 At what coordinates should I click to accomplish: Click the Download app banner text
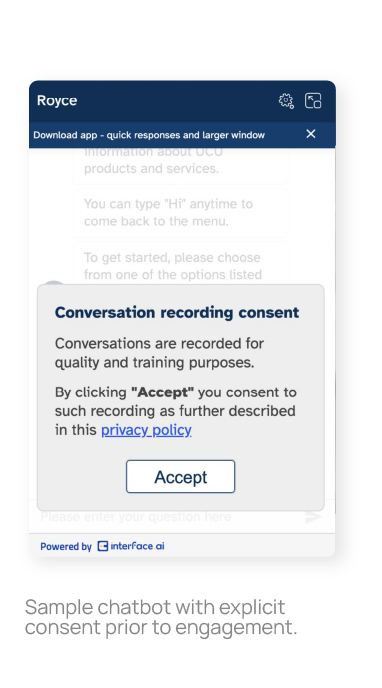point(149,135)
